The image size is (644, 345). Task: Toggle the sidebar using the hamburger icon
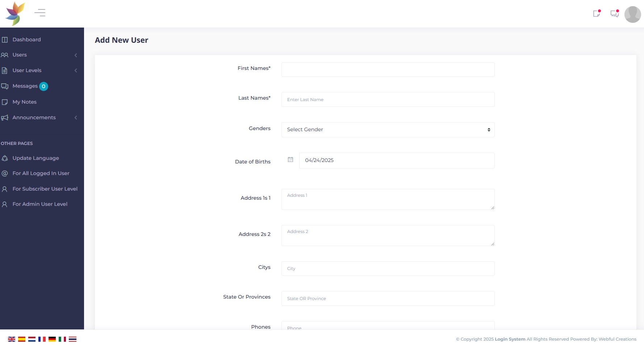40,13
